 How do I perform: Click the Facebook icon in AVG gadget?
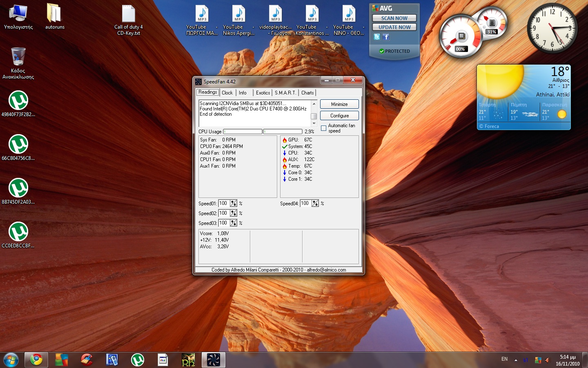pos(386,37)
